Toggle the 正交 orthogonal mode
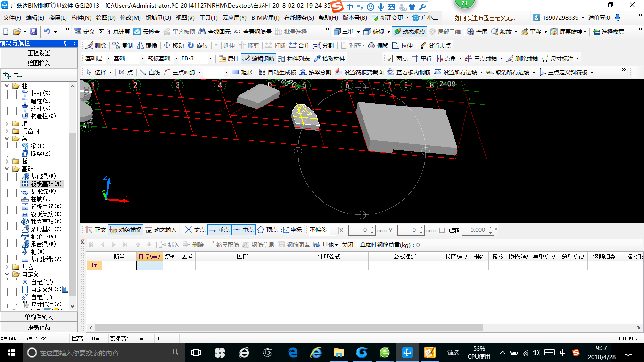 [x=96, y=230]
